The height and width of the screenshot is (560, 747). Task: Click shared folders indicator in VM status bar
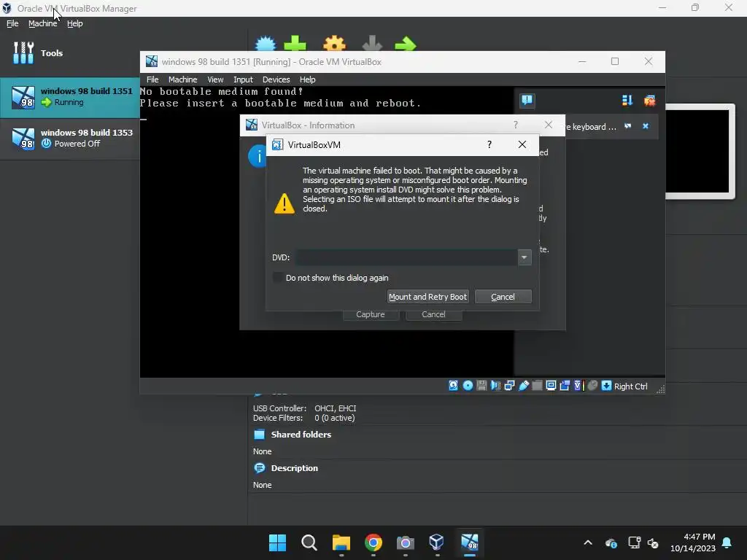pos(537,386)
